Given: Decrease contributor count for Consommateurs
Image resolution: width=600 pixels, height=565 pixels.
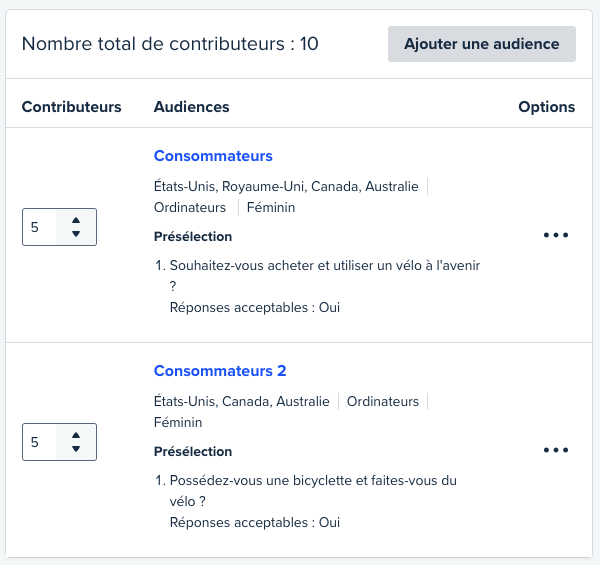Looking at the screenshot, I should [76, 234].
